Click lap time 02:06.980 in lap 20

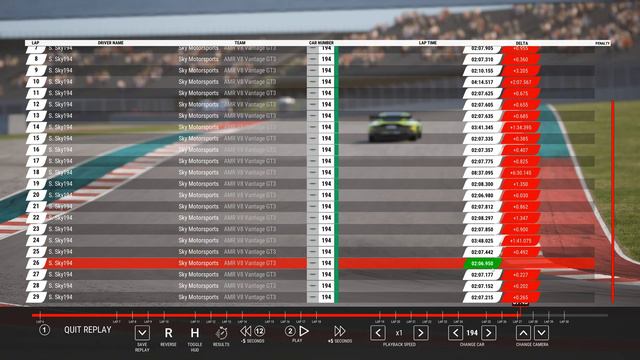tap(482, 196)
